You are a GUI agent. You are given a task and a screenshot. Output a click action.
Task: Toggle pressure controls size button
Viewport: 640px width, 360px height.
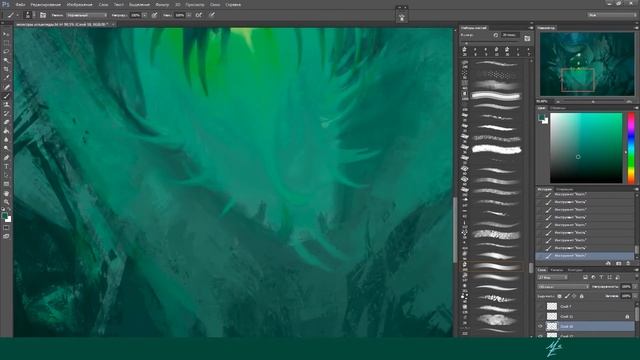(x=212, y=15)
